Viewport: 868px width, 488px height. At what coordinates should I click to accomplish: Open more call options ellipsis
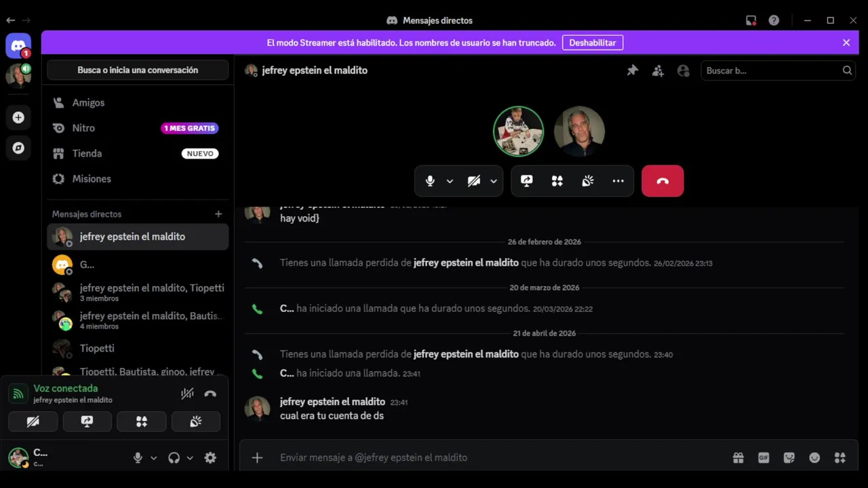click(618, 181)
